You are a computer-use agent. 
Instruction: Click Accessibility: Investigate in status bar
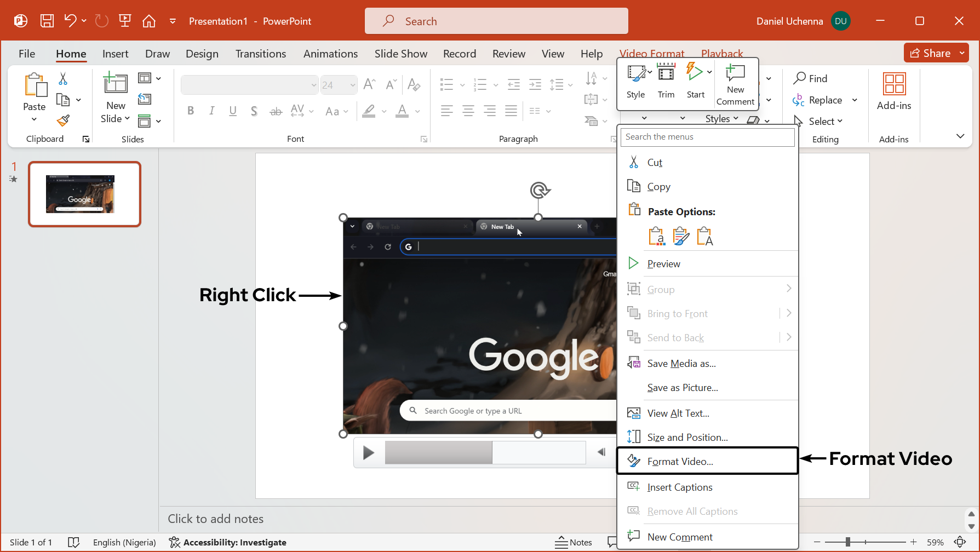point(228,542)
